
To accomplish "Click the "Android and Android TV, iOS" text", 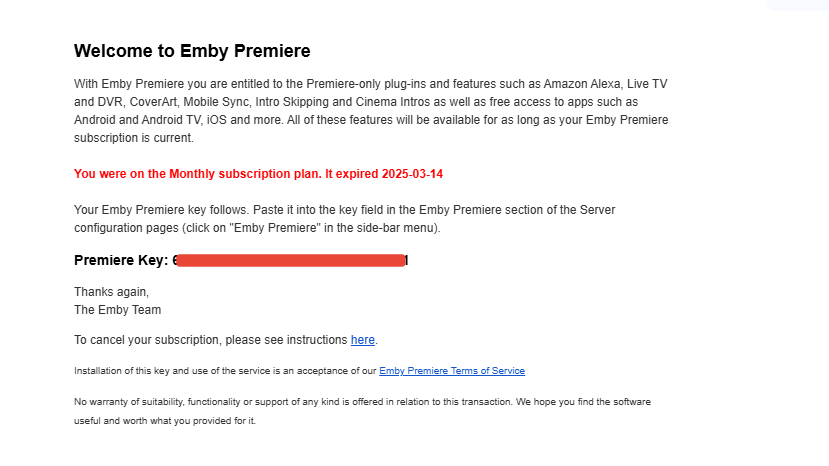I will [150, 120].
